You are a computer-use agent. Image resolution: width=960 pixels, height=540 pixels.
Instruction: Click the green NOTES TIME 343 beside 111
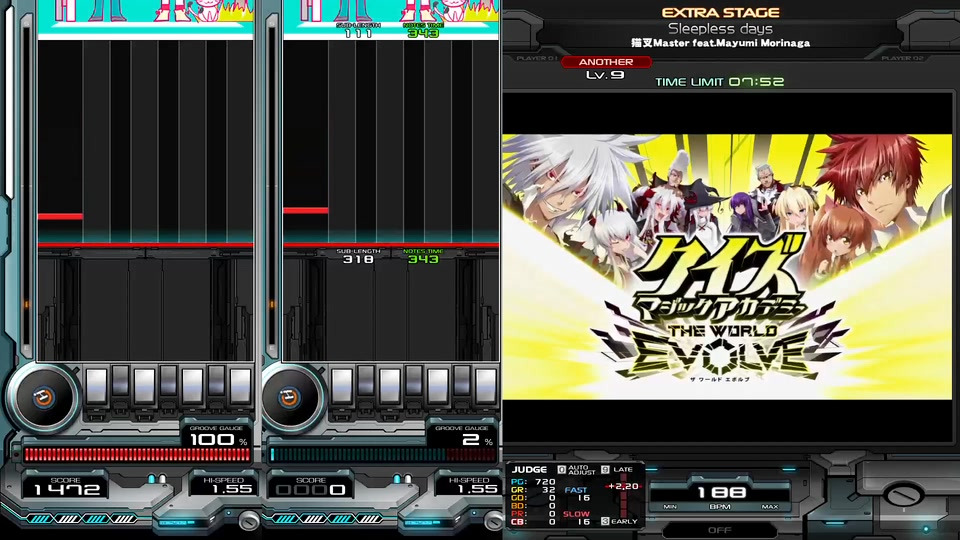click(424, 33)
